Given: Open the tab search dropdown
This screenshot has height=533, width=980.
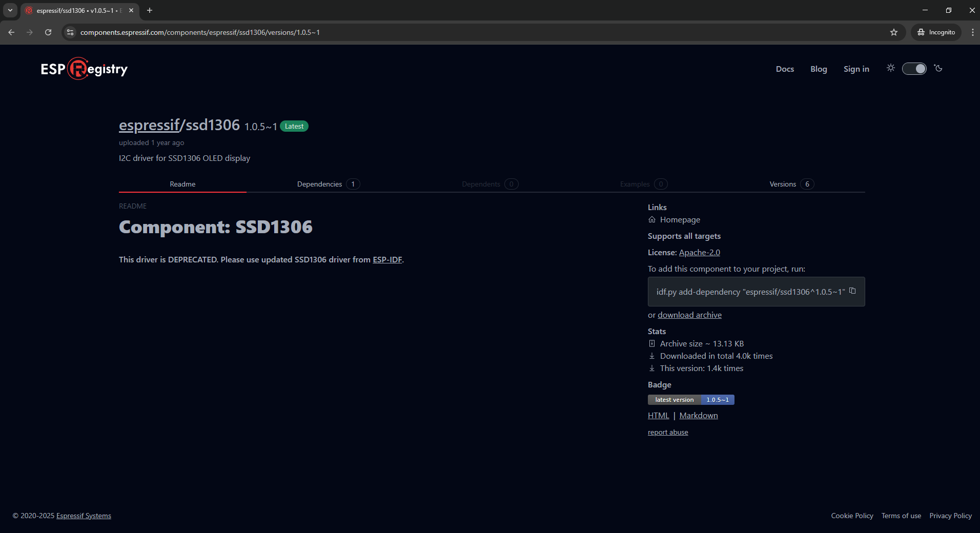Looking at the screenshot, I should pos(10,10).
